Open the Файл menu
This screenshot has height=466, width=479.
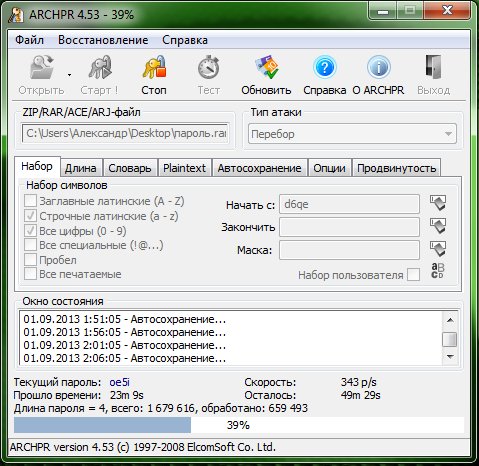coord(30,40)
